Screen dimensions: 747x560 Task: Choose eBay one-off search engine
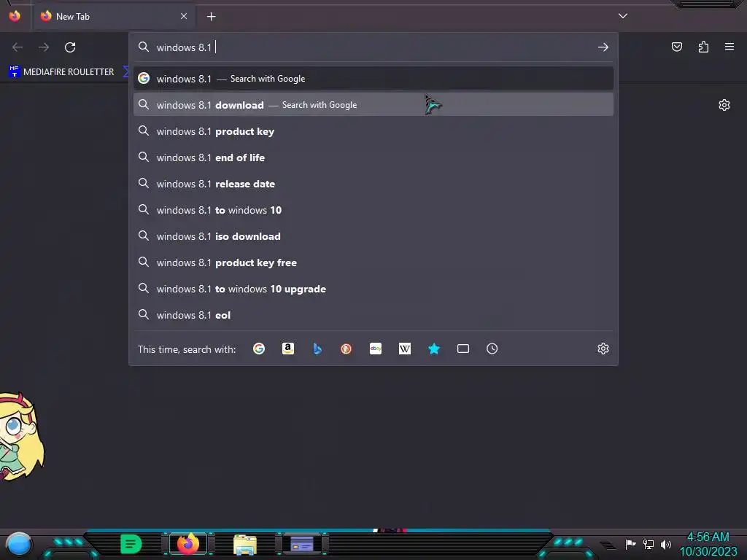pos(376,349)
